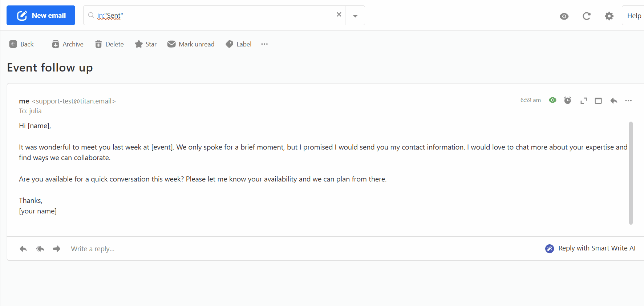
Task: Expand the email to full view
Action: [x=584, y=101]
